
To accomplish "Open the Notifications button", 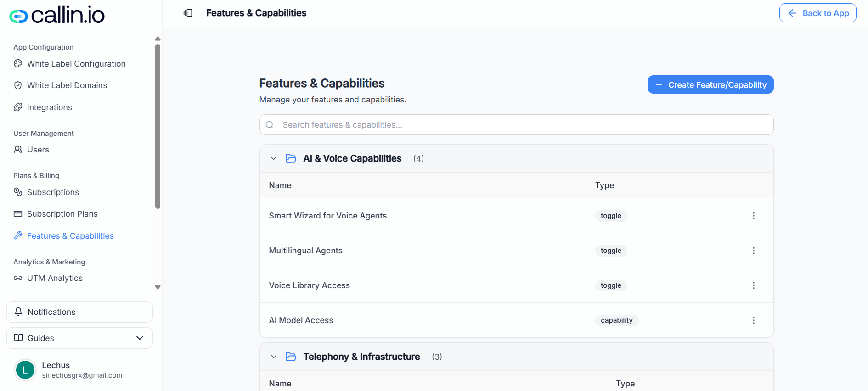I will (x=79, y=312).
